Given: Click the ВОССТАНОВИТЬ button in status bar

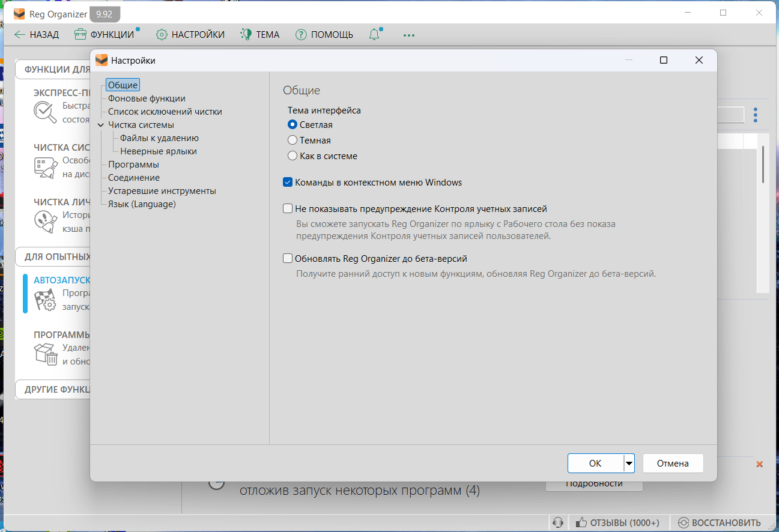Looking at the screenshot, I should [719, 522].
